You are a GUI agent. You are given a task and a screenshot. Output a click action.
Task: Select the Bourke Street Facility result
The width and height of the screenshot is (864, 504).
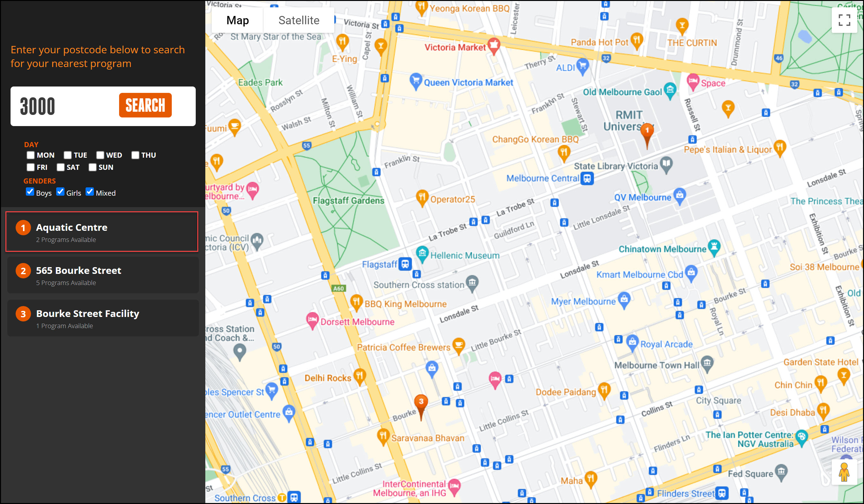tap(103, 318)
